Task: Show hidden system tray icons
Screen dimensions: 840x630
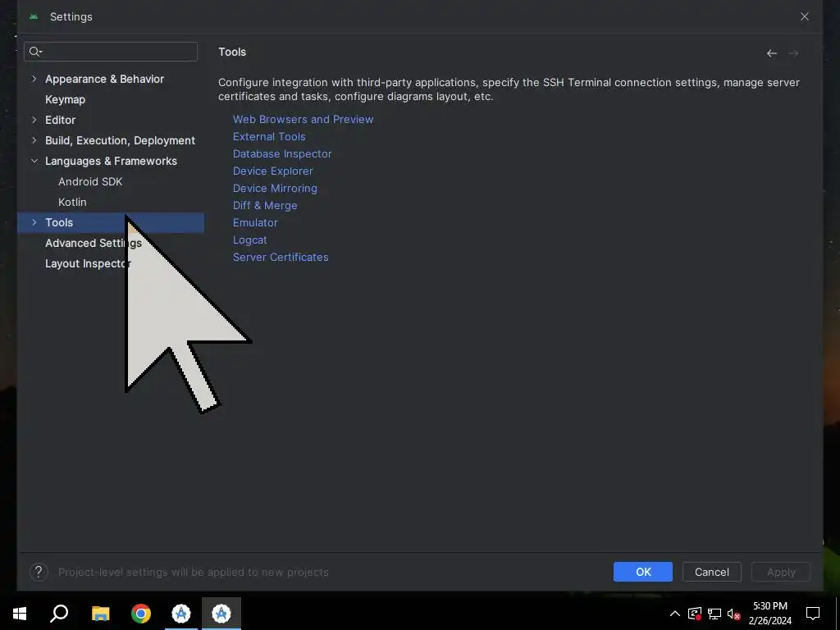Action: 674,614
